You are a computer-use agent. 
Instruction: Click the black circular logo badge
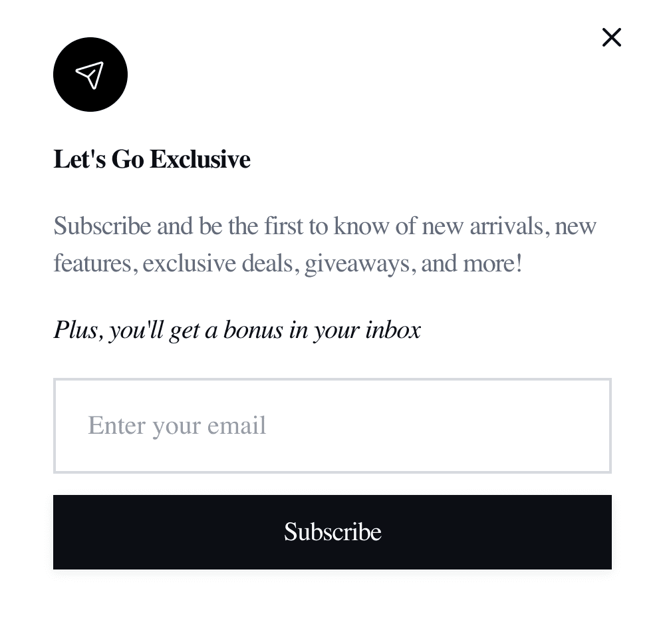90,75
